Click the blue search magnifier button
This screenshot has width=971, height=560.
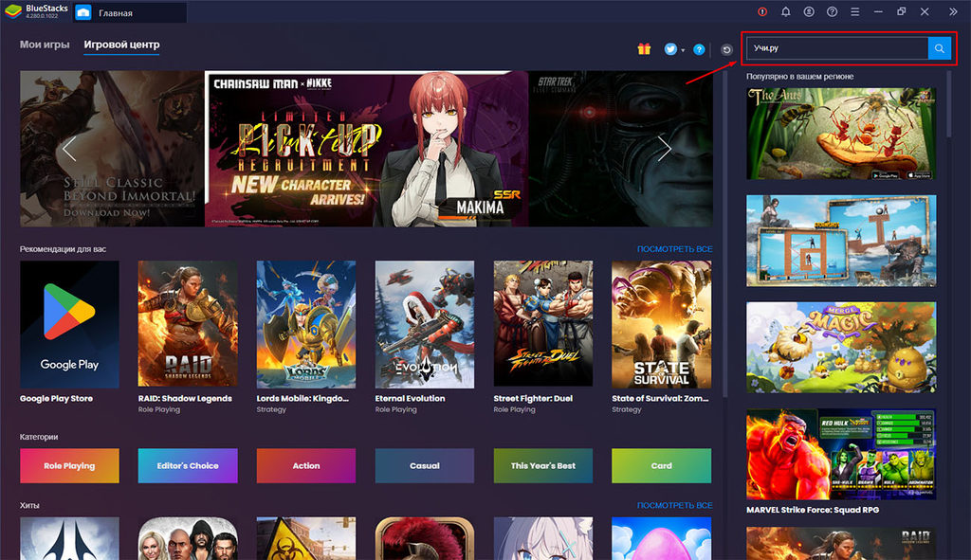pyautogui.click(x=940, y=48)
